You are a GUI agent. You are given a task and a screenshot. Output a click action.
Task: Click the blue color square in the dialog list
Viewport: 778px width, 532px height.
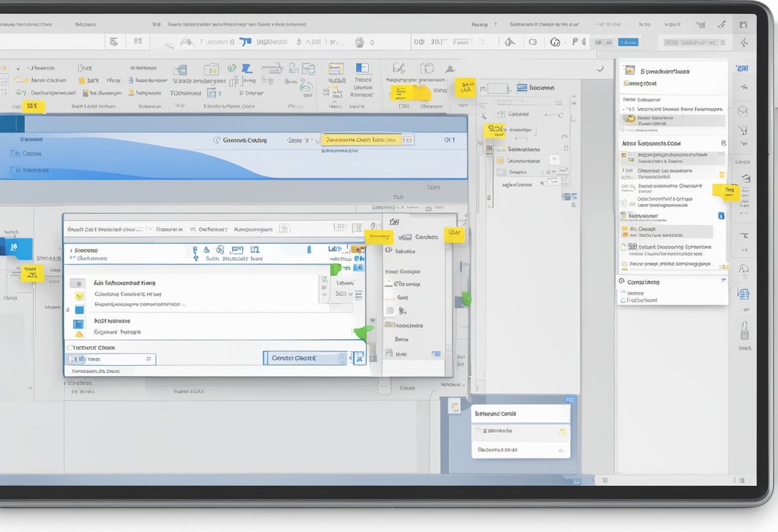tap(78, 309)
